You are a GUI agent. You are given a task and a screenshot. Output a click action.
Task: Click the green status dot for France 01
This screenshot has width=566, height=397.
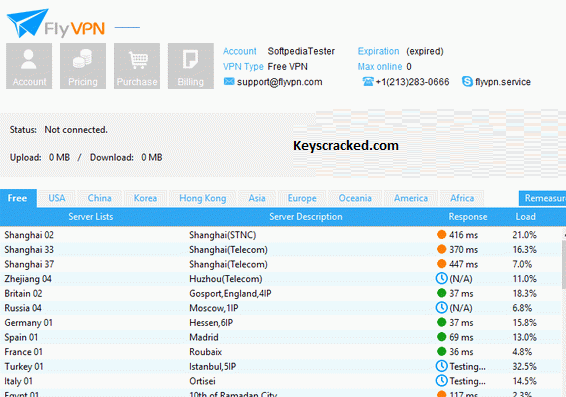(441, 352)
